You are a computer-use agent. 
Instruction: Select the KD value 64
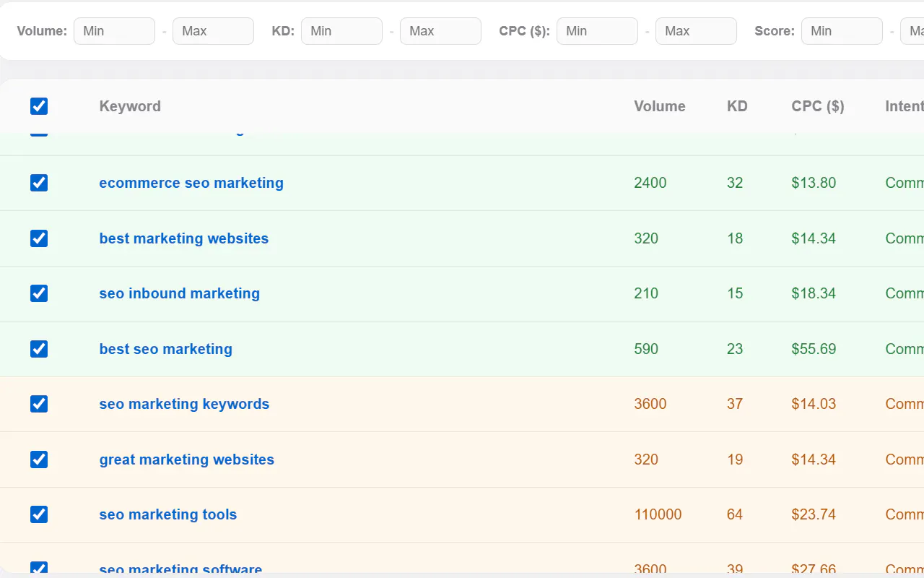735,514
